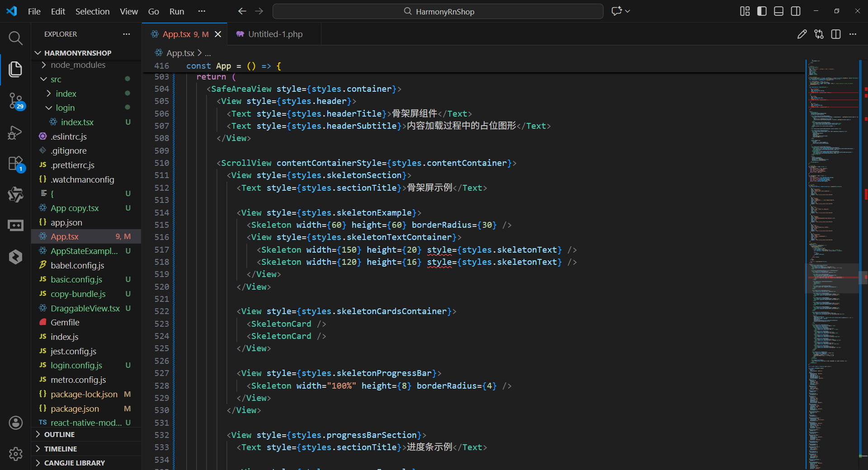Show more menu items via title bar ellipsis
Viewport: 868px width, 470px height.
[x=202, y=11]
